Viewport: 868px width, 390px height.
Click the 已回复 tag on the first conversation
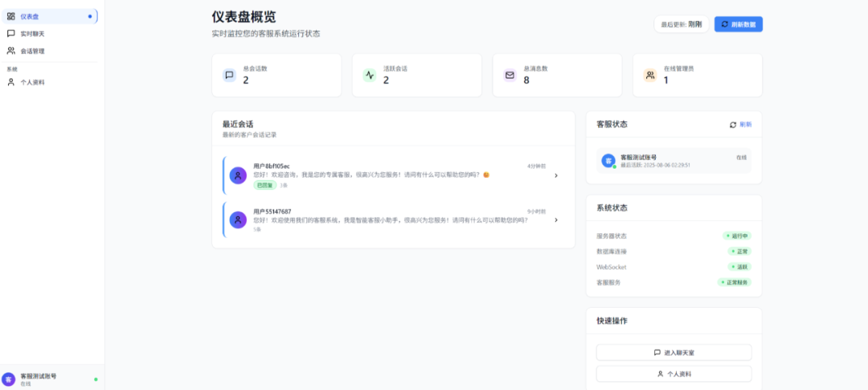264,185
